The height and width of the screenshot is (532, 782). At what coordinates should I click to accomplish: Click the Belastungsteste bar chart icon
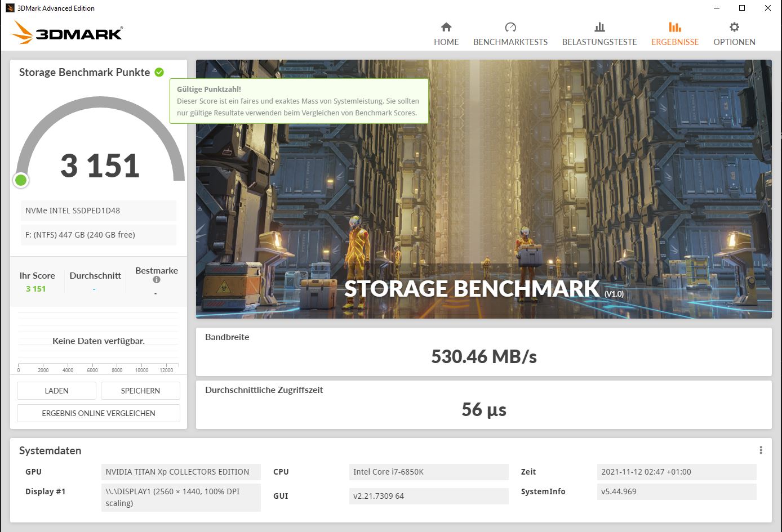599,27
